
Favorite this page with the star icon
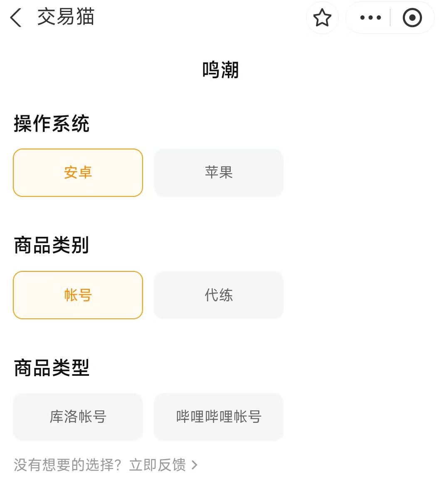[322, 18]
